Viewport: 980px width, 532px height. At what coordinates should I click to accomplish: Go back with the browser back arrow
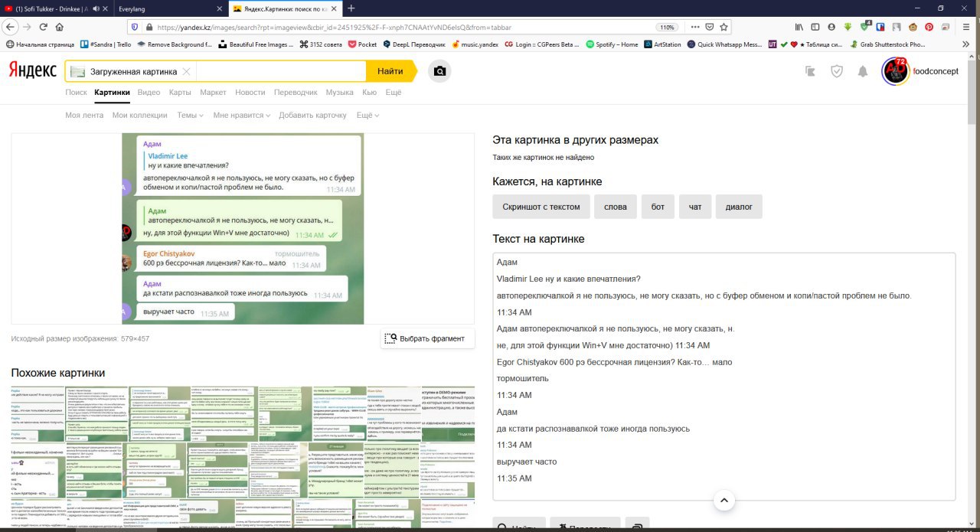coord(9,26)
